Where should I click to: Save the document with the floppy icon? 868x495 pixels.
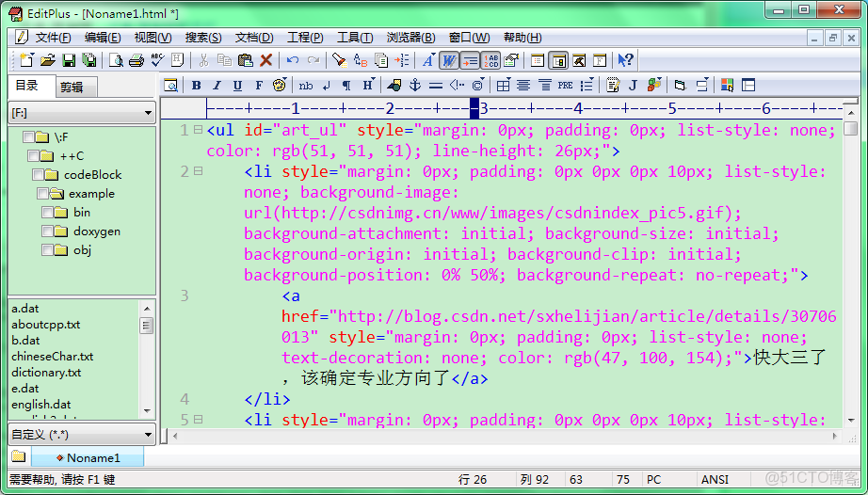pyautogui.click(x=69, y=59)
